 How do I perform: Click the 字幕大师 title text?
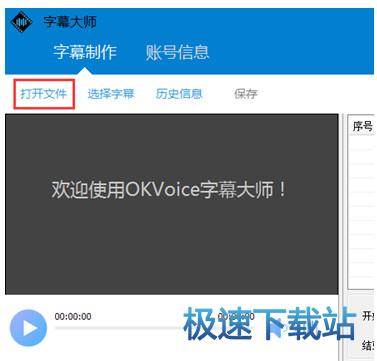[x=70, y=22]
